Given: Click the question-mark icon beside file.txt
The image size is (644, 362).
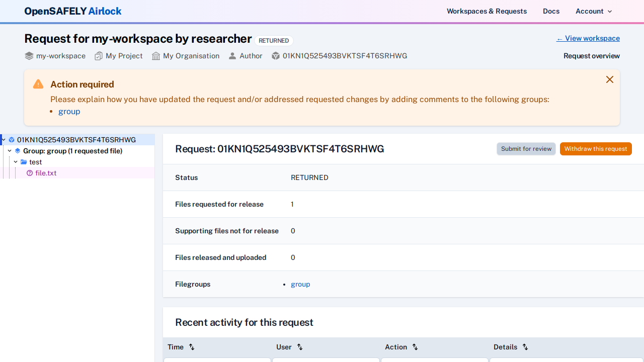Looking at the screenshot, I should (x=30, y=173).
